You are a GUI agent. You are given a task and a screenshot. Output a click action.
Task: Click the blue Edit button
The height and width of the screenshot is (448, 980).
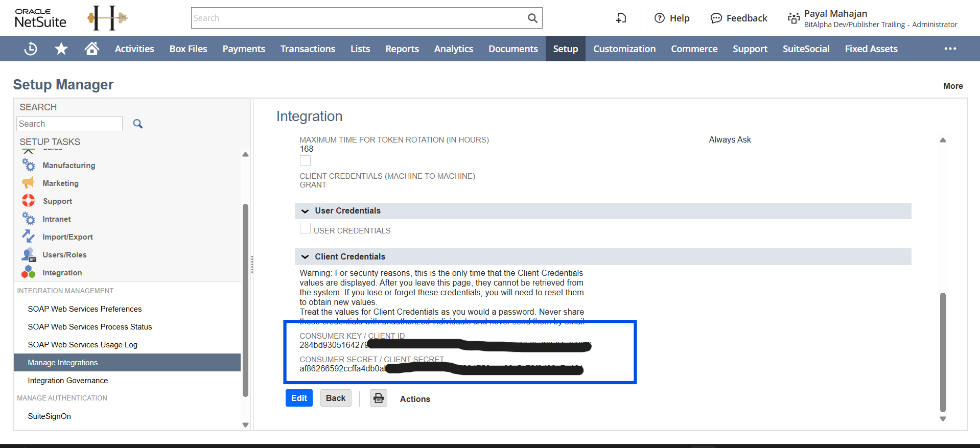click(x=299, y=398)
